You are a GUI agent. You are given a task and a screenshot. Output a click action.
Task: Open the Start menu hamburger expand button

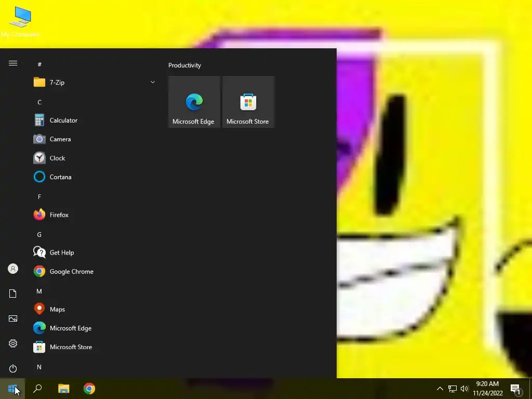tap(13, 63)
